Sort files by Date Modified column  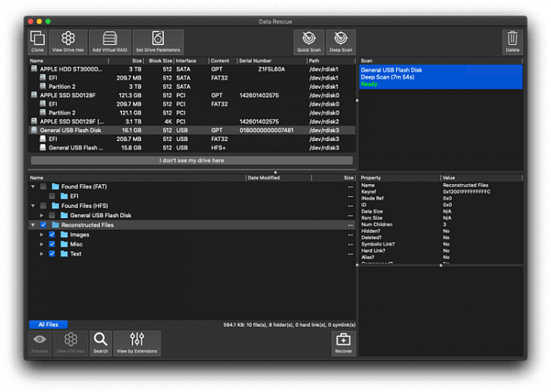tap(279, 178)
